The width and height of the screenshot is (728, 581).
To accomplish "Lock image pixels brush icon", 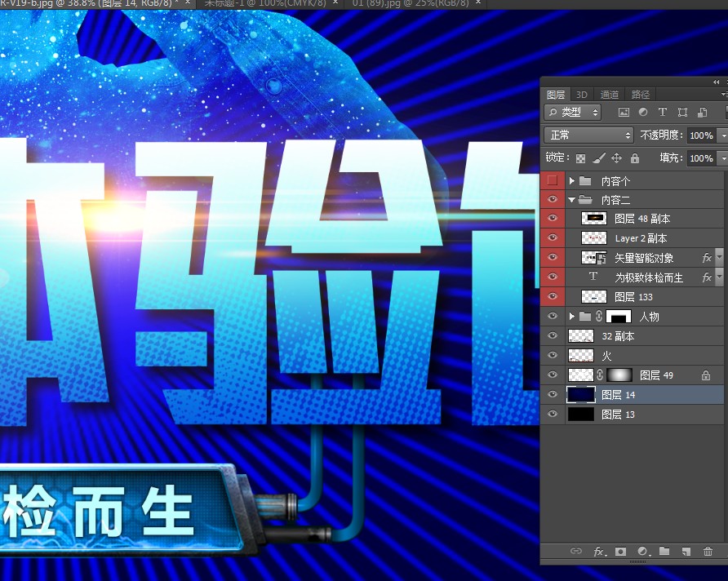I will click(x=598, y=158).
